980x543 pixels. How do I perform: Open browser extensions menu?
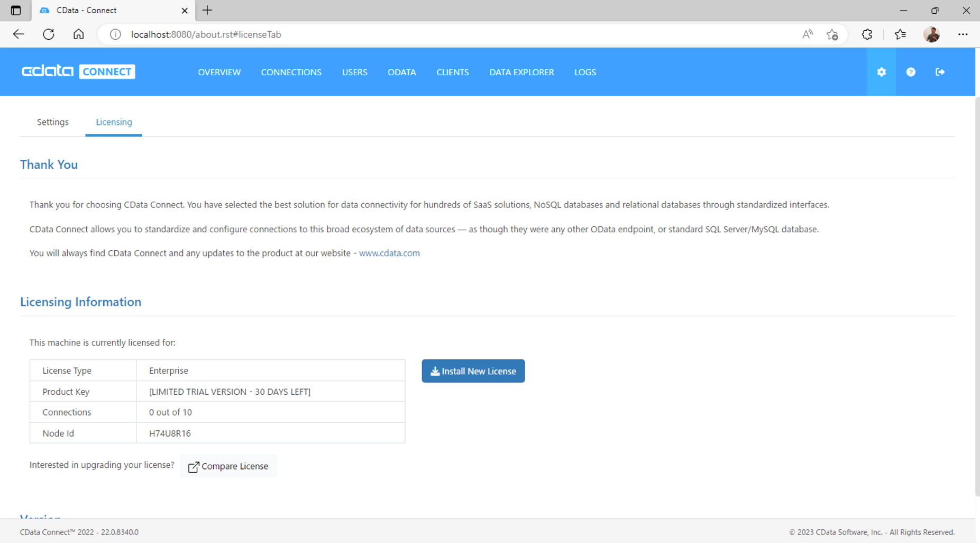pos(867,34)
